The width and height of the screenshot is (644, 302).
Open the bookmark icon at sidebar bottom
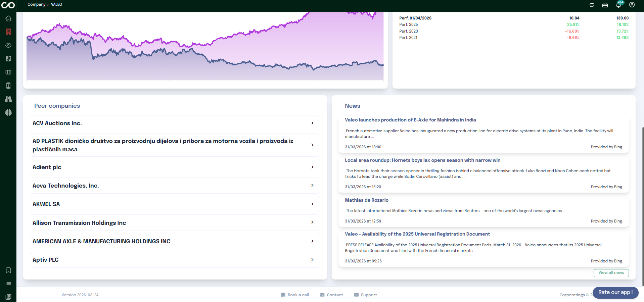(8, 270)
